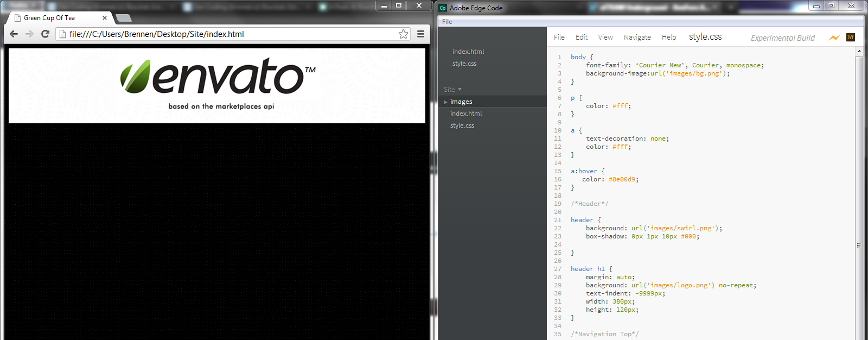Select style.css in working files list
The width and height of the screenshot is (868, 340).
(464, 64)
